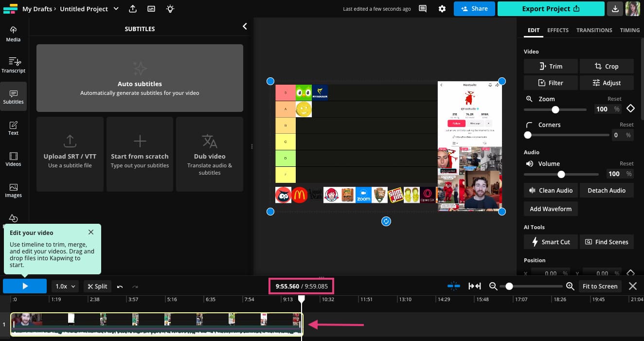Click the redo arrow
This screenshot has height=341, width=644.
pos(135,287)
